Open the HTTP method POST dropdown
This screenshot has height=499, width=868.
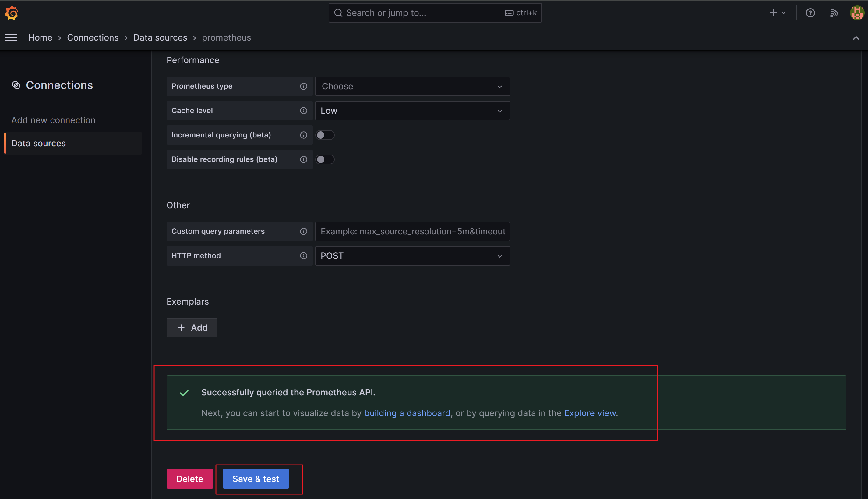pos(412,256)
